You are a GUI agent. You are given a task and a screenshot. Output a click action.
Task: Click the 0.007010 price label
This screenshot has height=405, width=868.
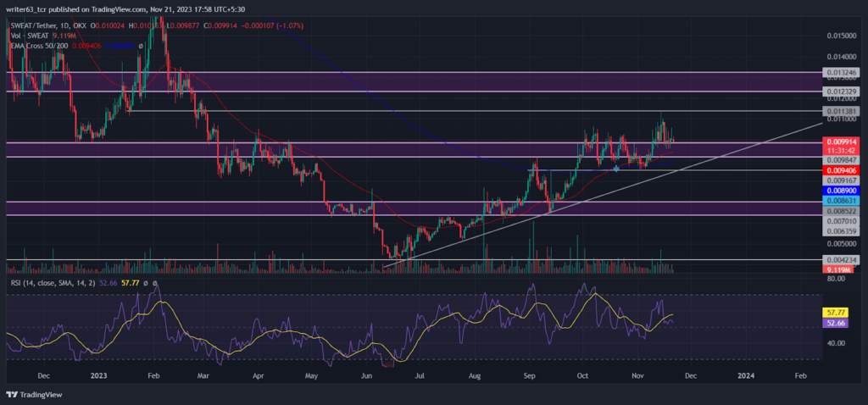[x=841, y=221]
